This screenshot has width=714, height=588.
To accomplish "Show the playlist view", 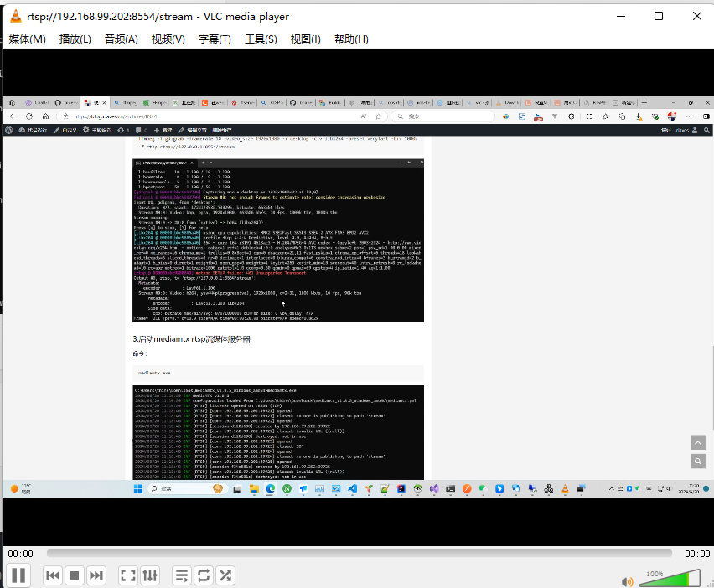I will pos(182,575).
